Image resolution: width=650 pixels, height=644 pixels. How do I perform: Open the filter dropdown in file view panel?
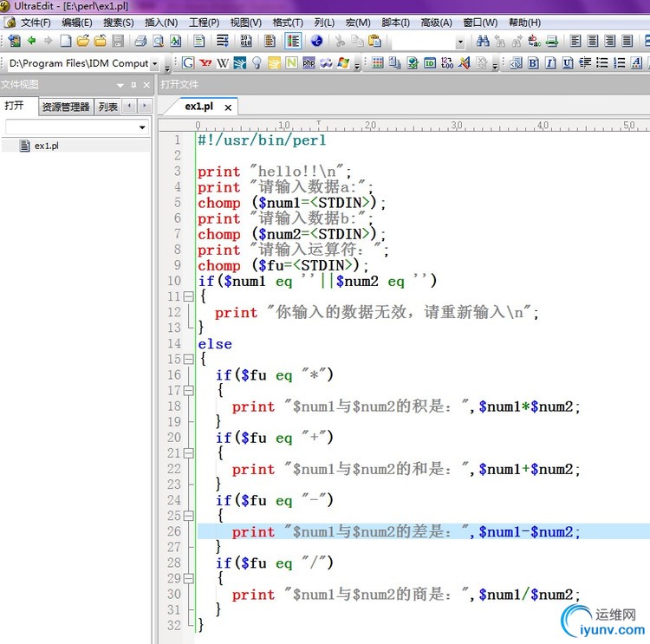[x=142, y=127]
